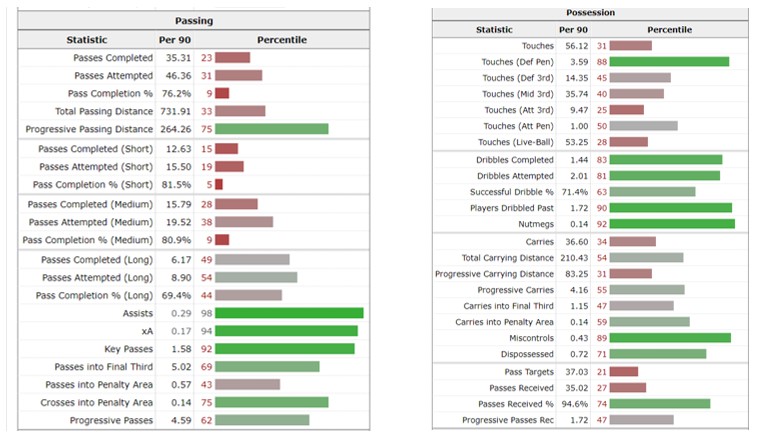Select the xA statistic label
762x436 pixels.
click(x=147, y=331)
